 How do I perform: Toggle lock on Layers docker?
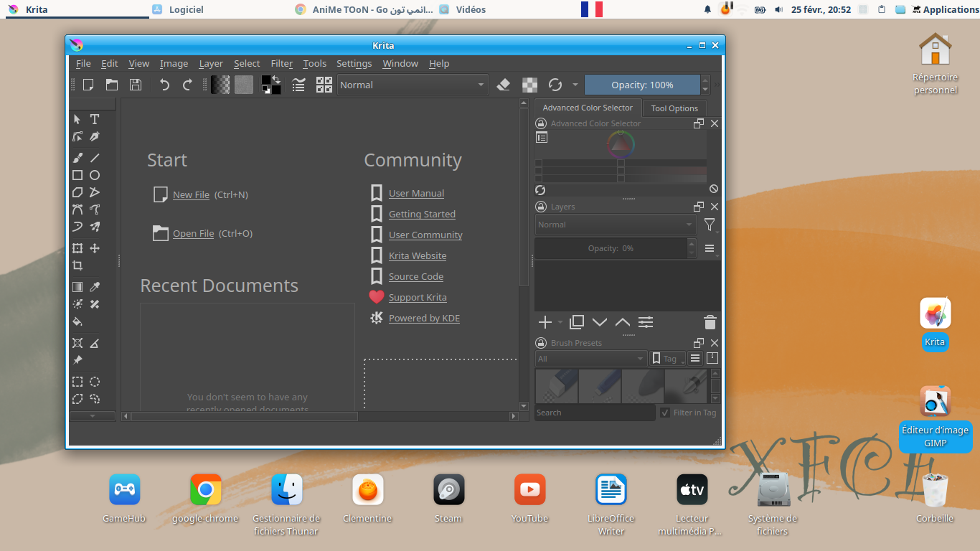click(x=542, y=207)
